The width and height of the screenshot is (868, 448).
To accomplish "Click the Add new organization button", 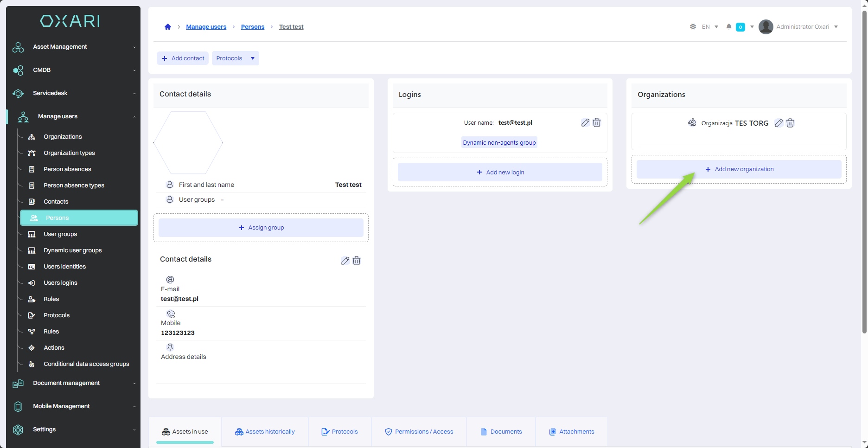I will coord(739,169).
